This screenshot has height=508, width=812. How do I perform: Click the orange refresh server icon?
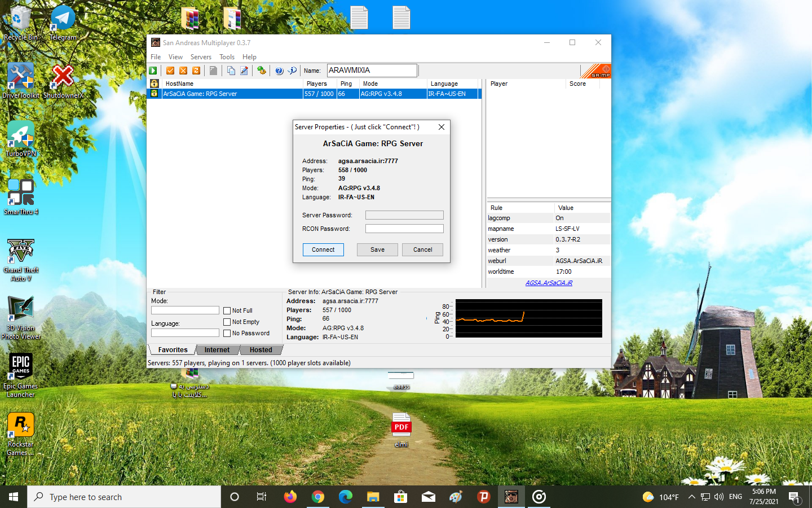[196, 71]
